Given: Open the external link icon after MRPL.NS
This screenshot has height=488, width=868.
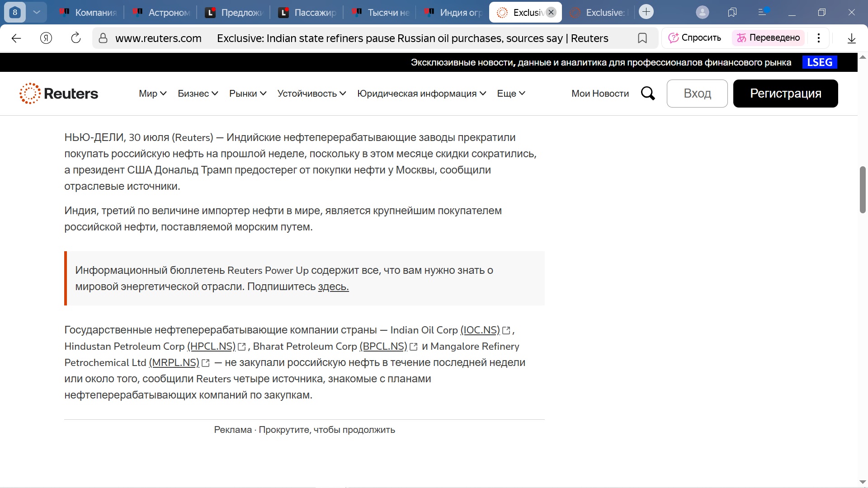Looking at the screenshot, I should (x=206, y=363).
